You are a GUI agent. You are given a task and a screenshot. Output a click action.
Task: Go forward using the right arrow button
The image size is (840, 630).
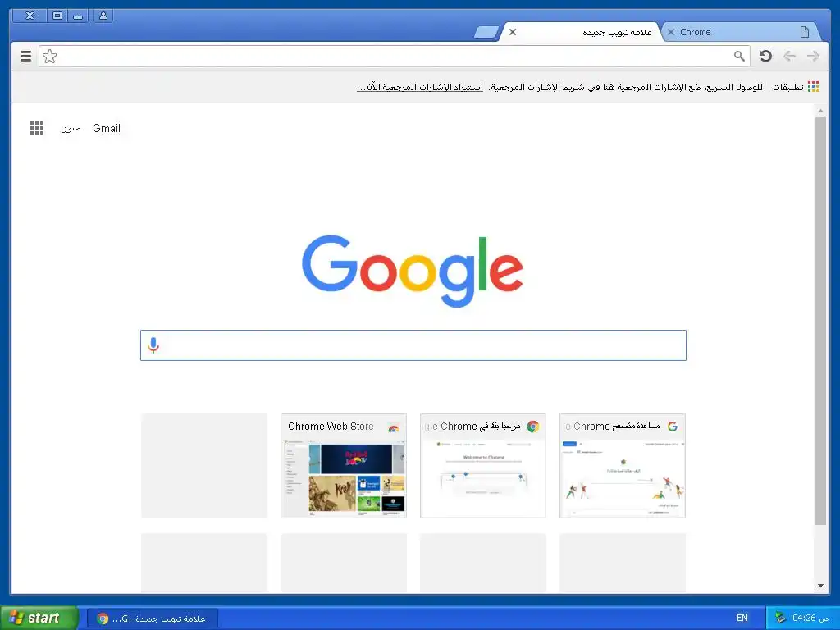[813, 57]
